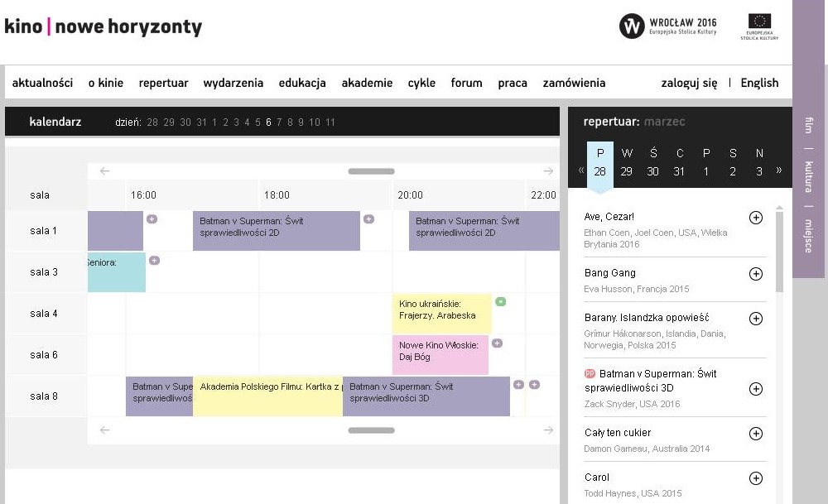The image size is (828, 504).
Task: Click the plus icon next to Bang Gang
Action: tap(755, 274)
